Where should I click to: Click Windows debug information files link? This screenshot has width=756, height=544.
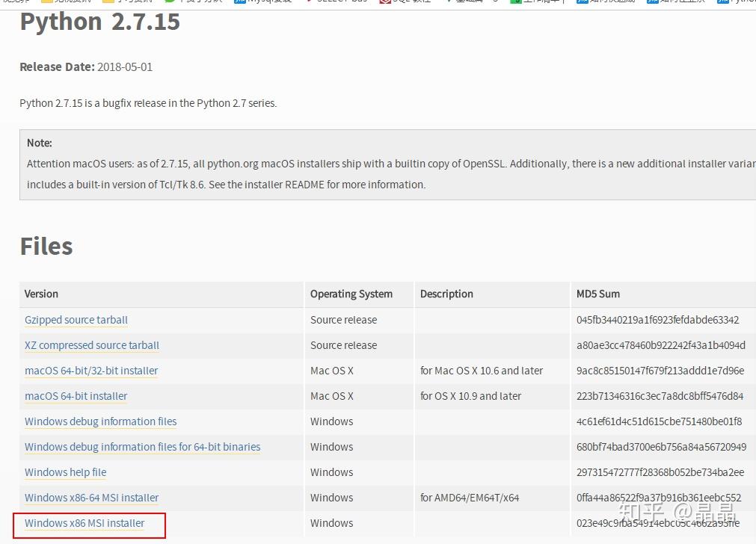(101, 421)
